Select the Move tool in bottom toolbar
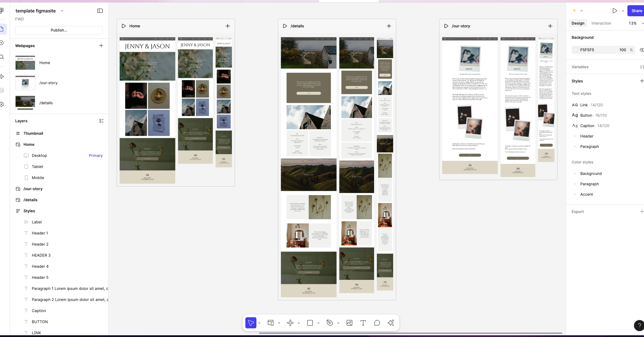 click(x=251, y=323)
